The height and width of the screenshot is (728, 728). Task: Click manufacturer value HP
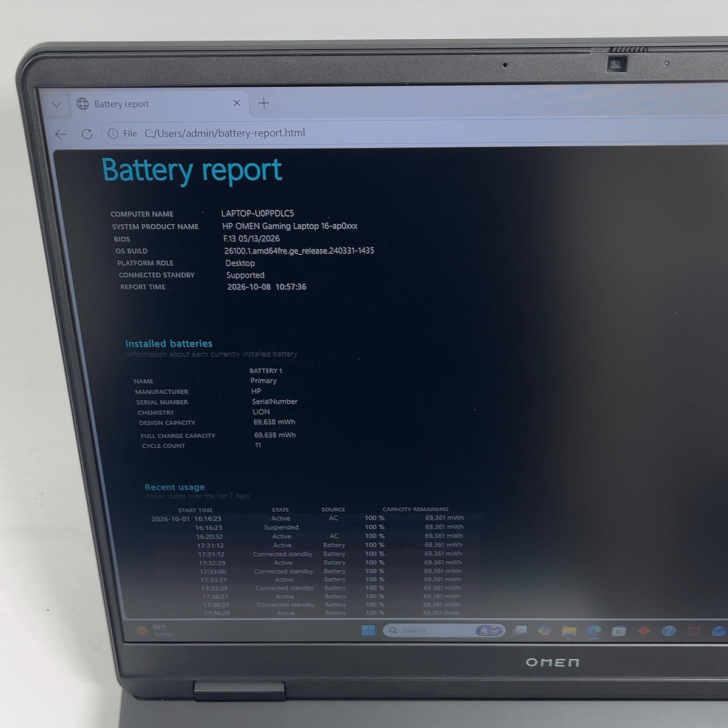pyautogui.click(x=256, y=391)
